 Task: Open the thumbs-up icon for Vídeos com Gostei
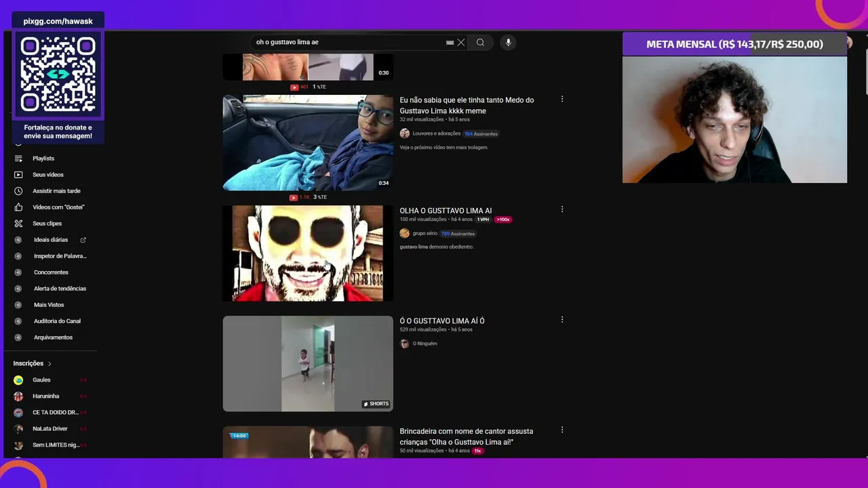[x=18, y=207]
